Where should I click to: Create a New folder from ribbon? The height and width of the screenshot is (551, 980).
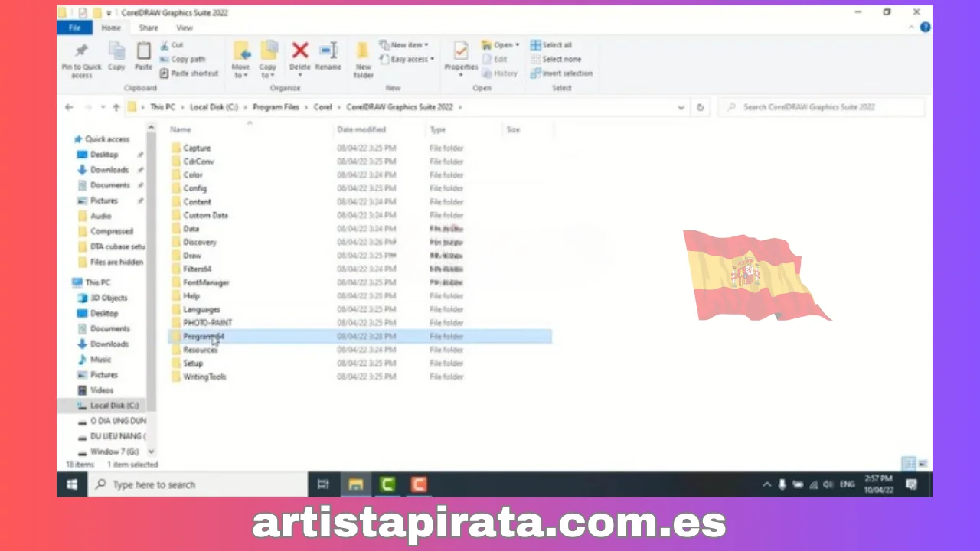tap(363, 60)
